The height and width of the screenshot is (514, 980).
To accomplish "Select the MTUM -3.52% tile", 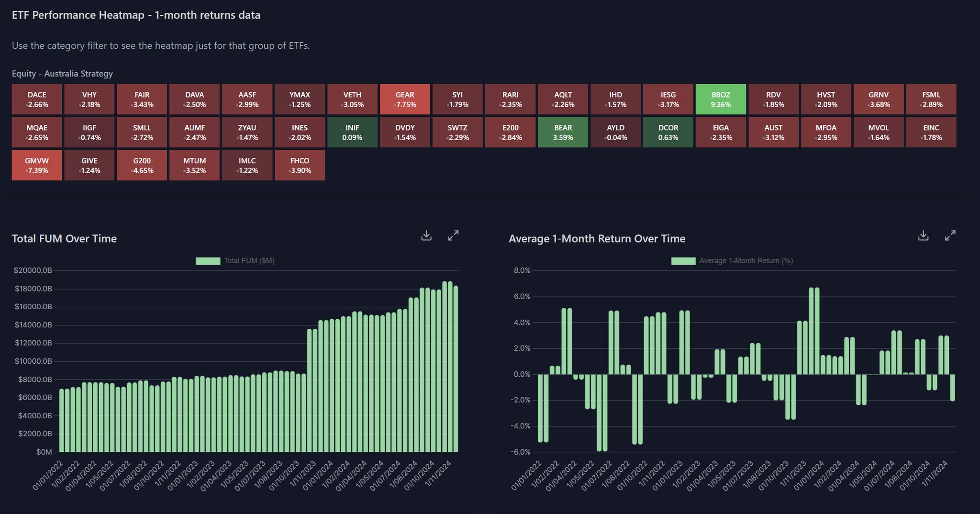I will (x=194, y=165).
